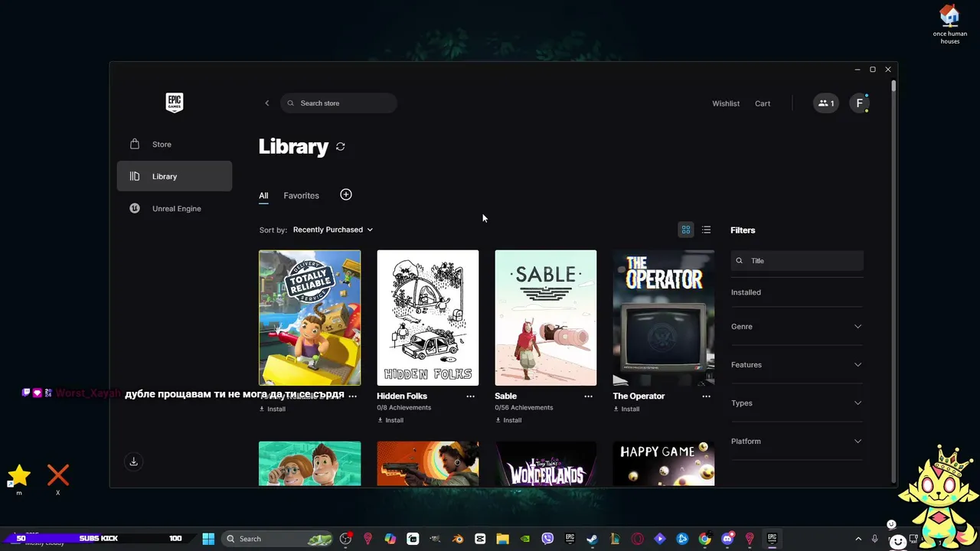
Task: Open more options for Totally Reliable Delivery
Action: point(352,396)
